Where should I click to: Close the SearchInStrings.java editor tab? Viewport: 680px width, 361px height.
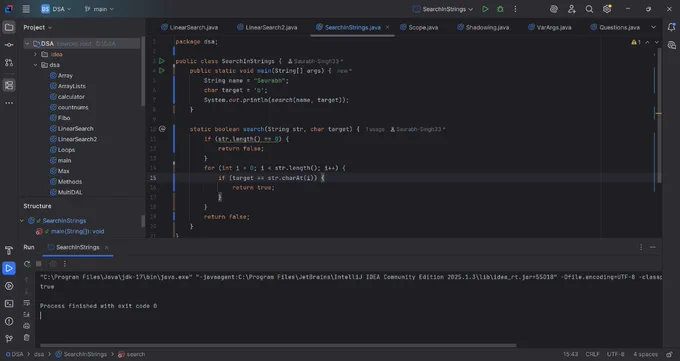(x=387, y=27)
